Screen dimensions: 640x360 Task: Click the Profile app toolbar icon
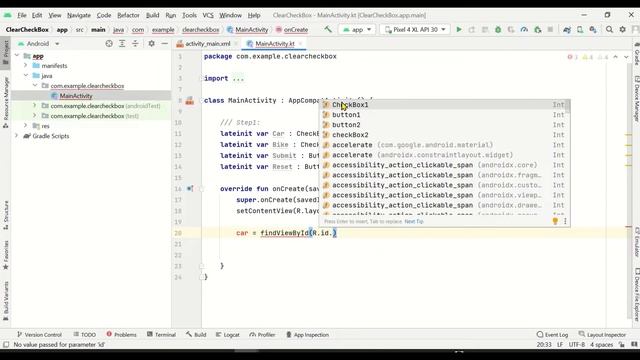524,29
